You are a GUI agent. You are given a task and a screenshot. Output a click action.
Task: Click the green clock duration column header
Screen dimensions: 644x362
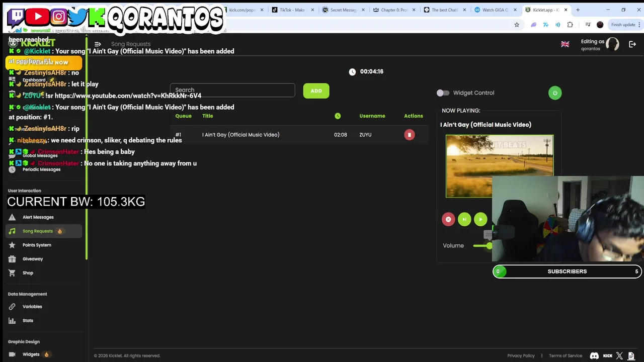tap(338, 116)
